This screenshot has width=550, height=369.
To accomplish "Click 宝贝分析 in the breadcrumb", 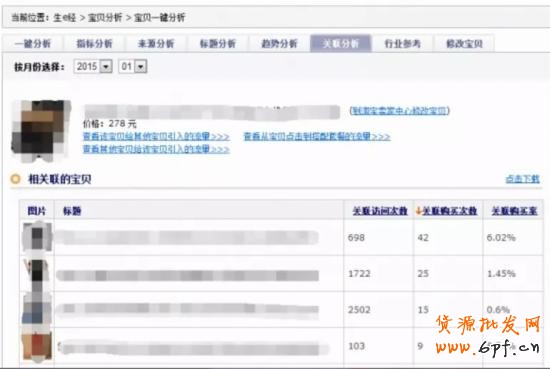I will pyautogui.click(x=105, y=18).
